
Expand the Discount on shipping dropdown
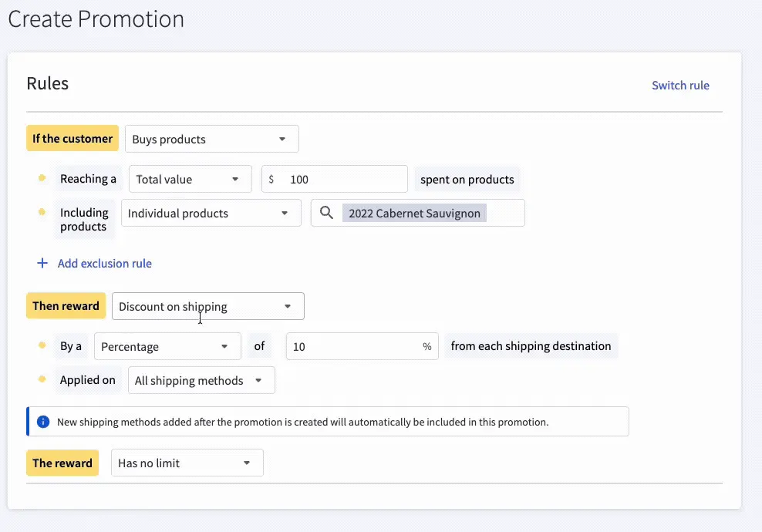click(x=207, y=306)
